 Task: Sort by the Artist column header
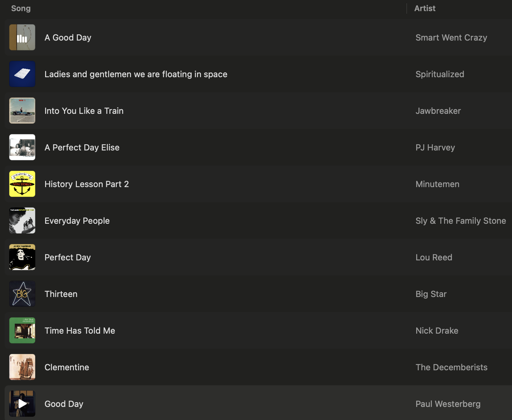tap(425, 9)
